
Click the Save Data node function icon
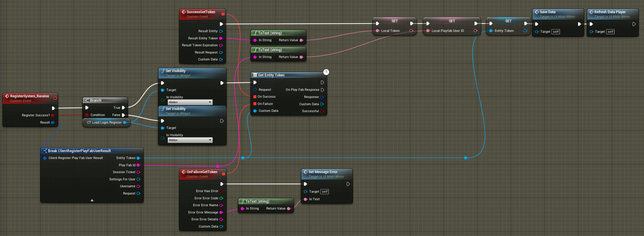tap(537, 12)
